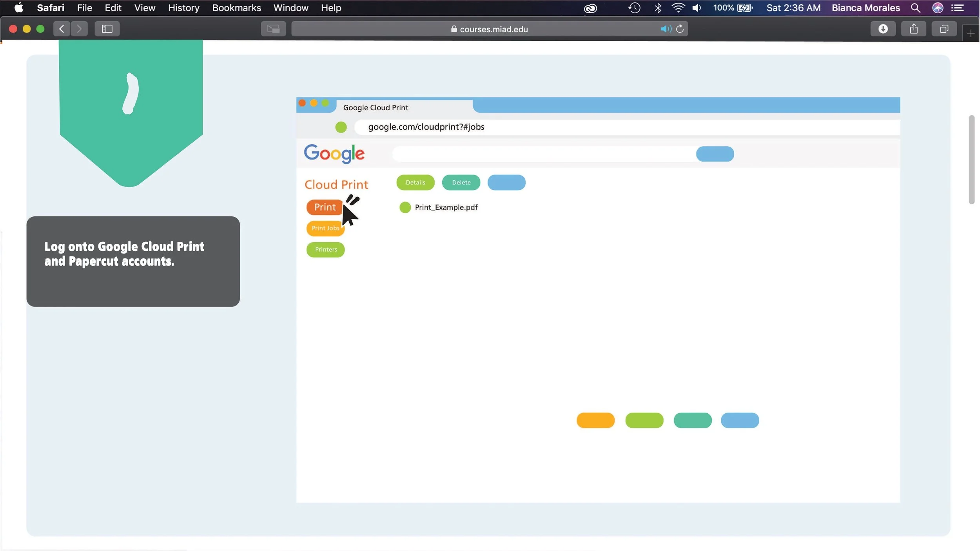Viewport: 980px width, 551px height.
Task: Open a new tab with the plus button
Action: [x=971, y=33]
